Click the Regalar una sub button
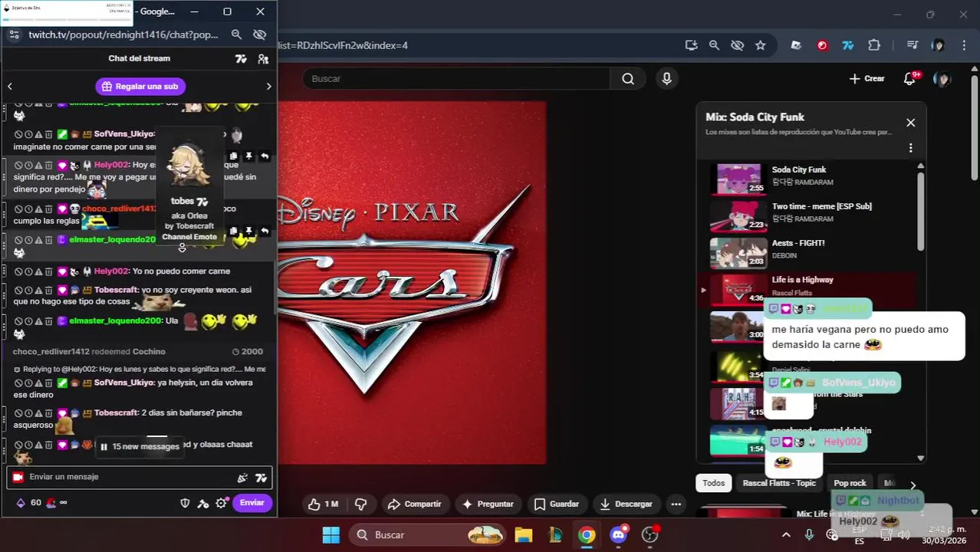This screenshot has height=552, width=980. [140, 87]
